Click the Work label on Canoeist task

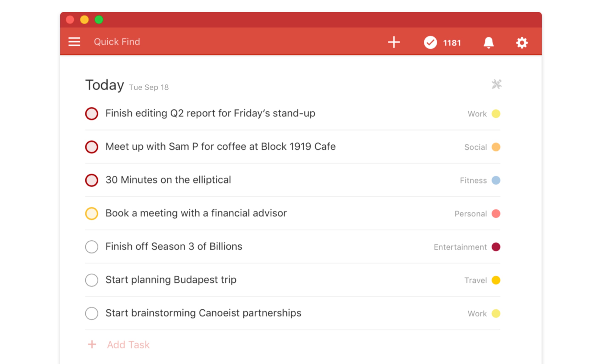coord(477,314)
